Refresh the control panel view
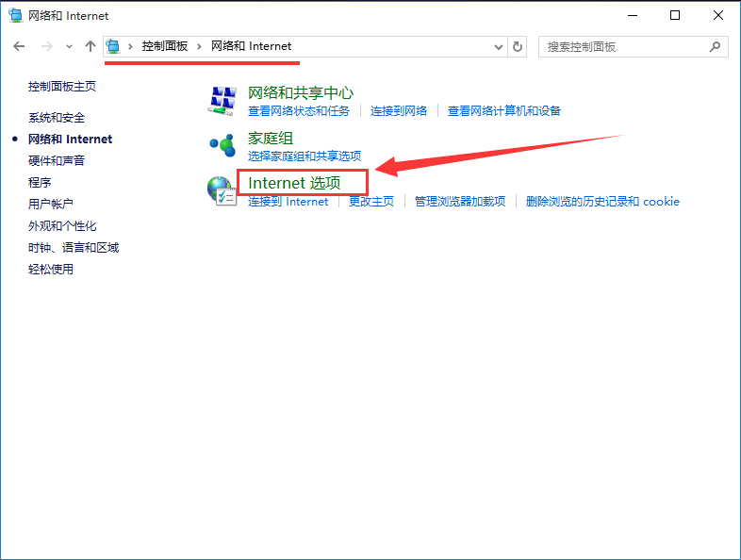Image resolution: width=741 pixels, height=560 pixels. 517,46
